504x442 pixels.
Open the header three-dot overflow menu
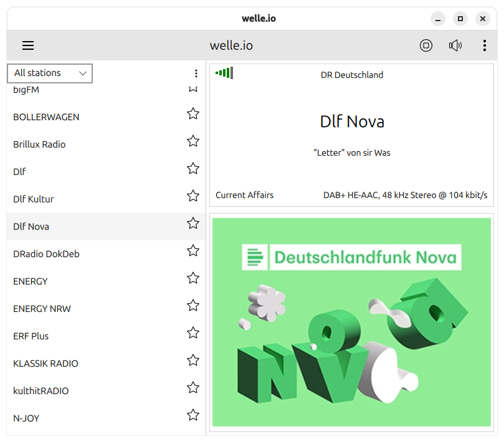coord(485,45)
